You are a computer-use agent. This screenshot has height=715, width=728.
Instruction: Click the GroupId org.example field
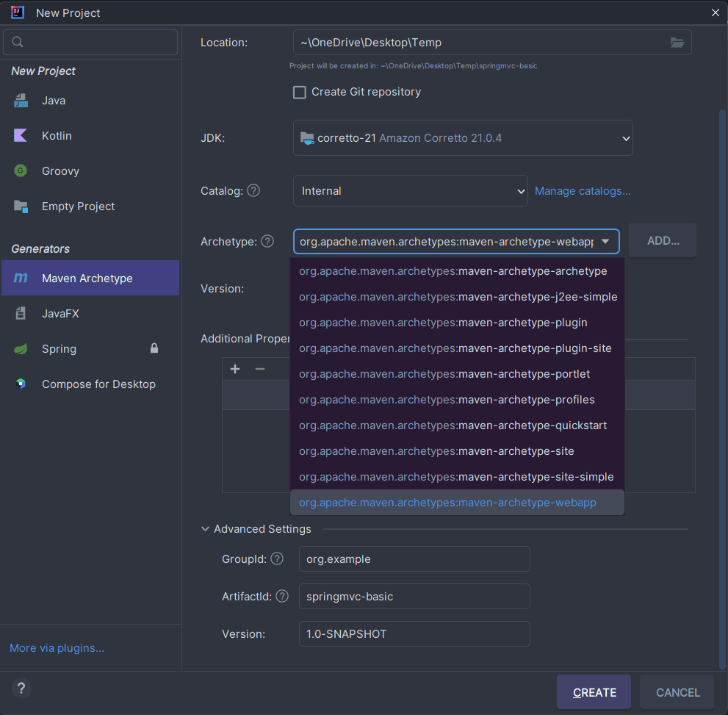click(414, 559)
